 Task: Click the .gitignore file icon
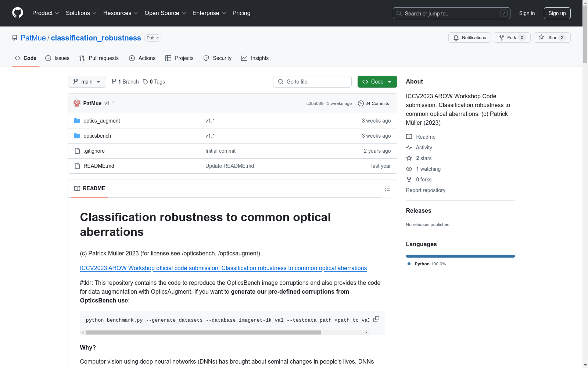(77, 151)
